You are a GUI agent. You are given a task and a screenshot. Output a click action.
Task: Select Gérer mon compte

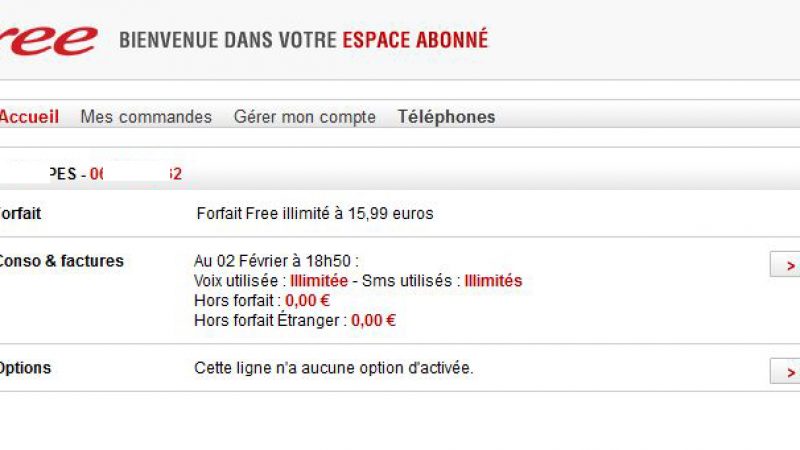click(x=305, y=117)
